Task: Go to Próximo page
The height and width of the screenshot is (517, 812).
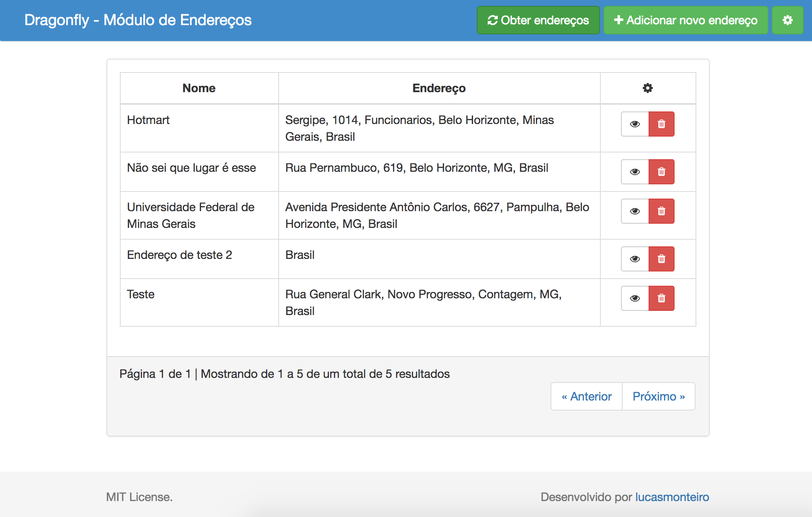Action: coord(658,396)
